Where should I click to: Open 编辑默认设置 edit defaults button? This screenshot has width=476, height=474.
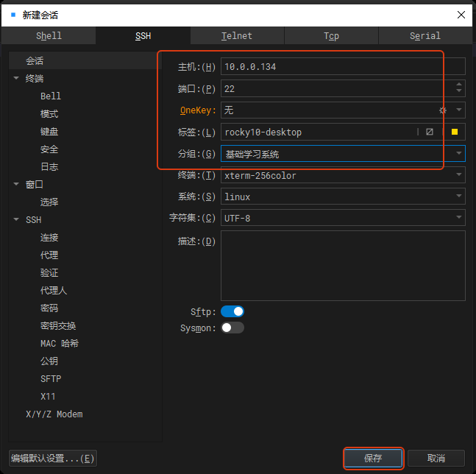(x=53, y=458)
